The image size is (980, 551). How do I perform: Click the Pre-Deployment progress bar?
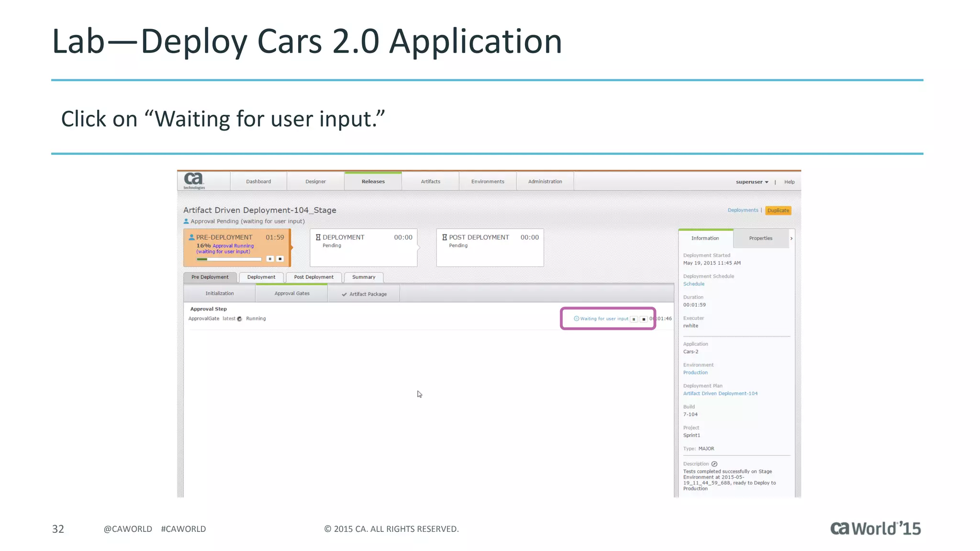click(229, 259)
